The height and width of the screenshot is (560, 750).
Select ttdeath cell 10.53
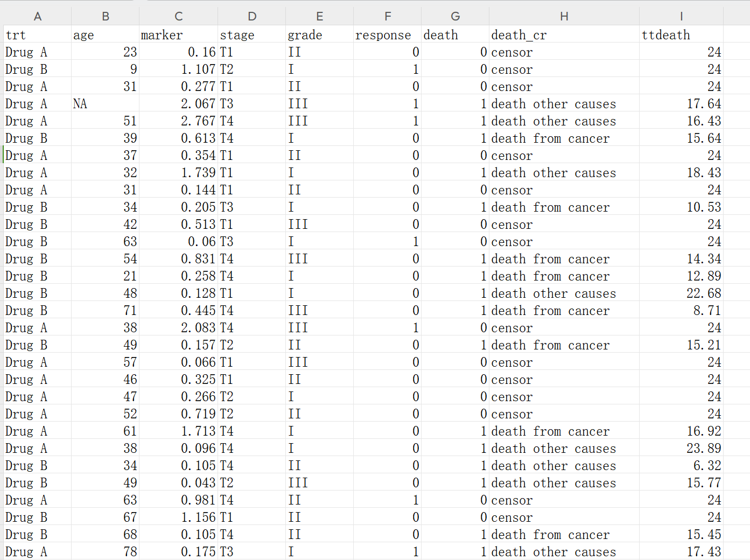[681, 207]
